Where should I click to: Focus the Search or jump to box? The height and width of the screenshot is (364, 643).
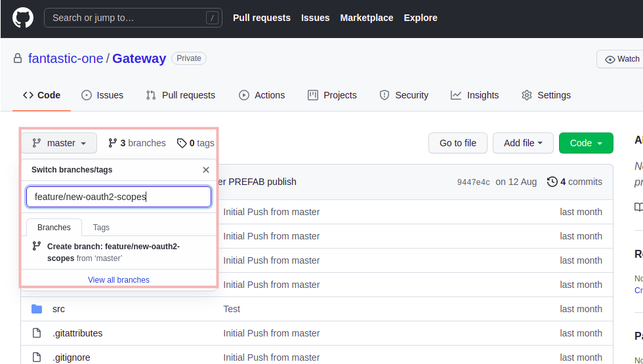[133, 18]
